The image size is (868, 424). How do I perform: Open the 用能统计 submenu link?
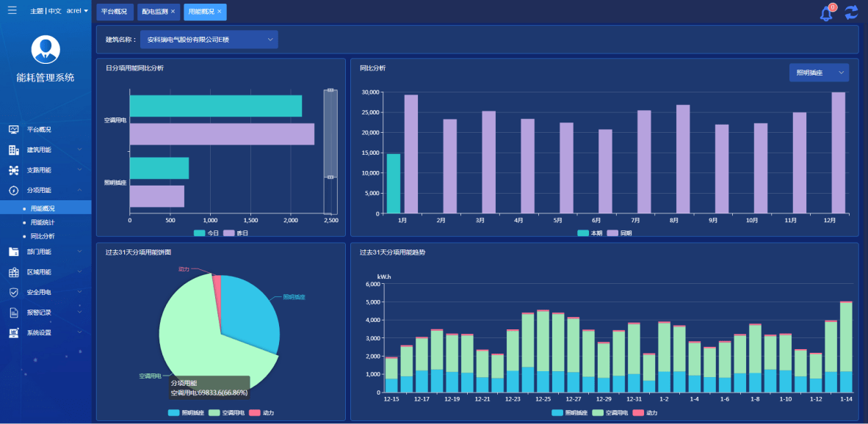pyautogui.click(x=43, y=222)
